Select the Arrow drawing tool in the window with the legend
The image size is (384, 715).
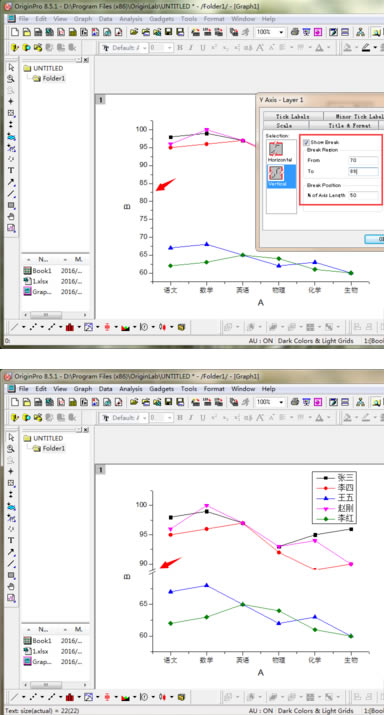pos(11,551)
